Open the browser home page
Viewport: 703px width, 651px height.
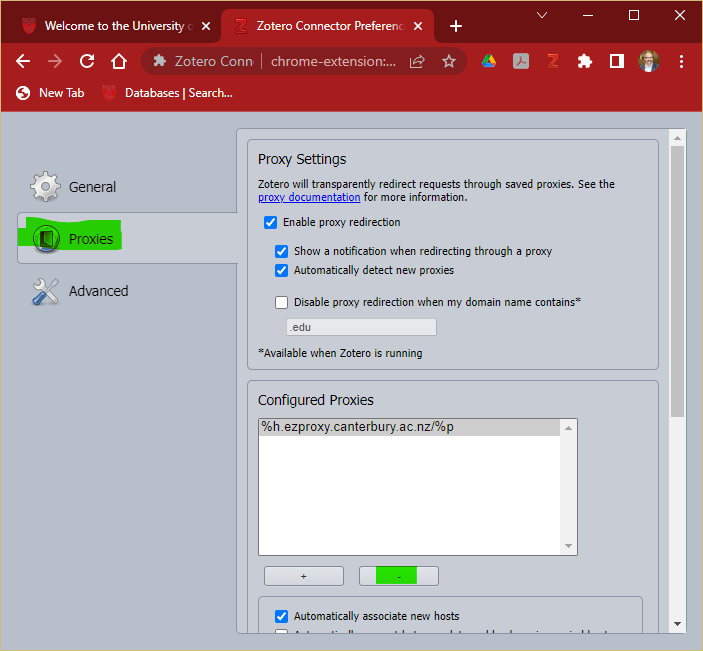[119, 61]
